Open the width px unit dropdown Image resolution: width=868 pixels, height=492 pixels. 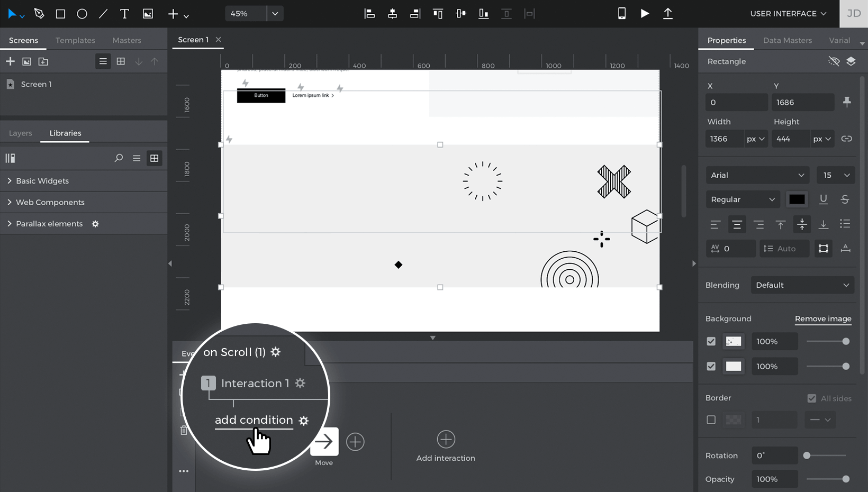[x=756, y=139]
